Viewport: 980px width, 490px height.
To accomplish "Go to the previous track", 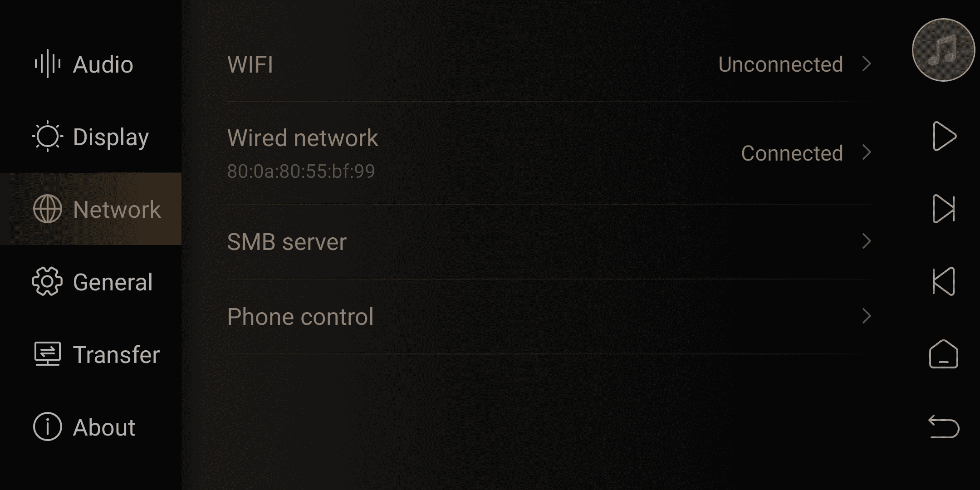I will pyautogui.click(x=944, y=281).
